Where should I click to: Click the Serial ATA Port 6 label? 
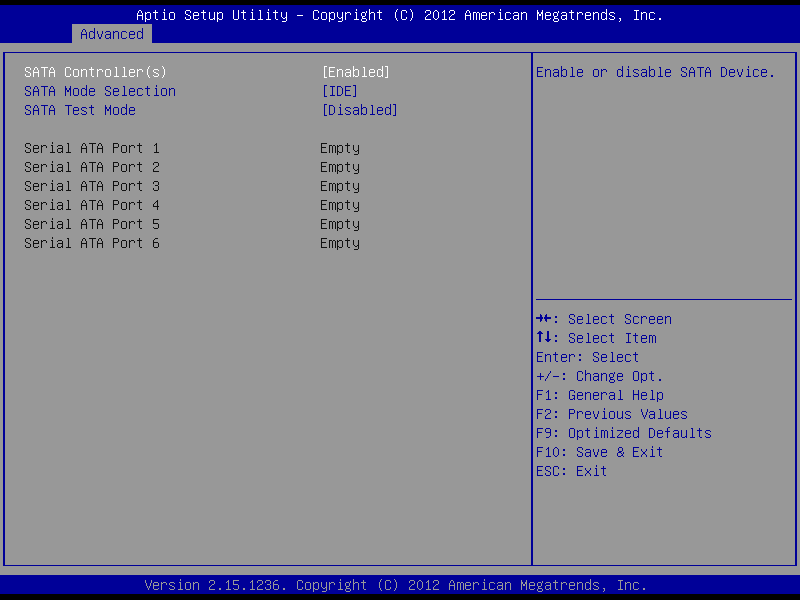coord(91,243)
